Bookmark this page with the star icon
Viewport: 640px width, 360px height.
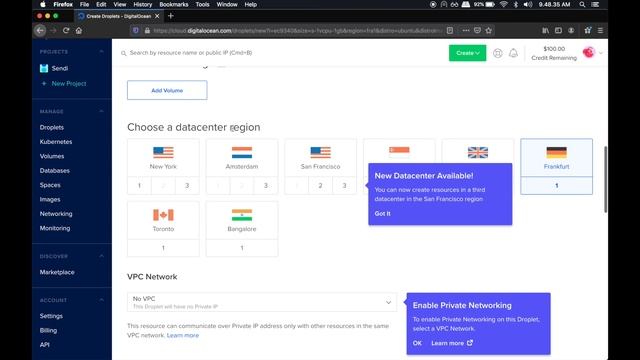coord(489,31)
